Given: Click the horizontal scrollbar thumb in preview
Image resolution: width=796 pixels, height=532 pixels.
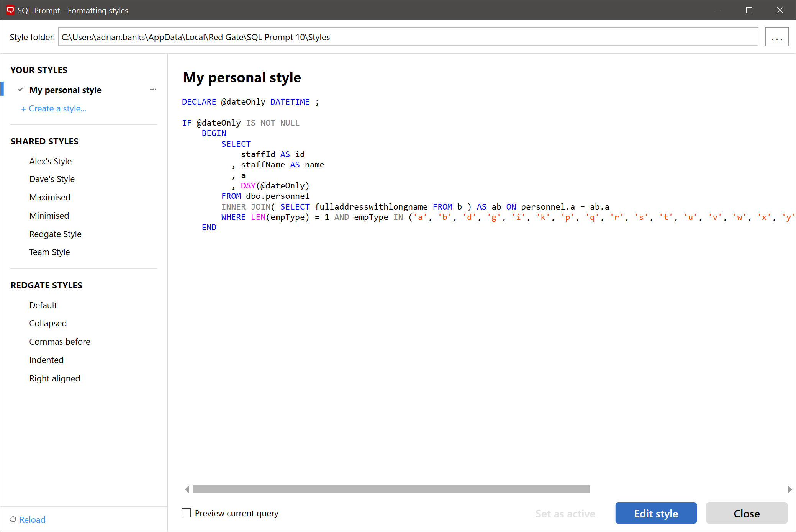Looking at the screenshot, I should point(391,489).
